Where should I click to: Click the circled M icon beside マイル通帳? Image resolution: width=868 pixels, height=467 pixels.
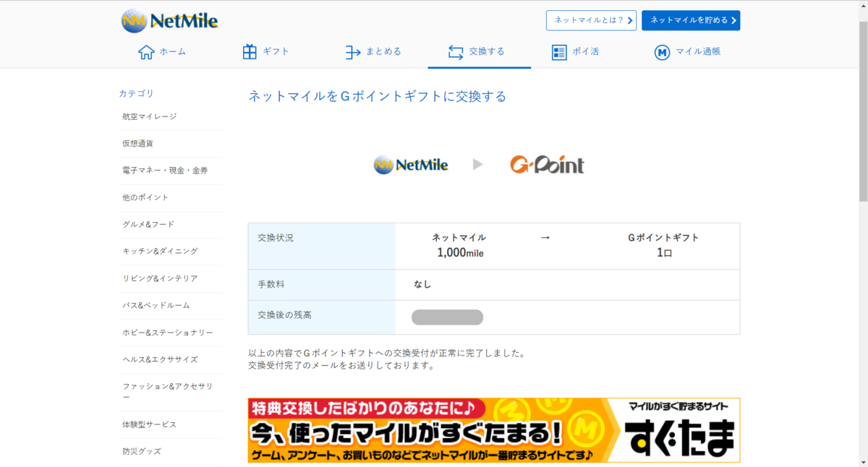tap(662, 52)
